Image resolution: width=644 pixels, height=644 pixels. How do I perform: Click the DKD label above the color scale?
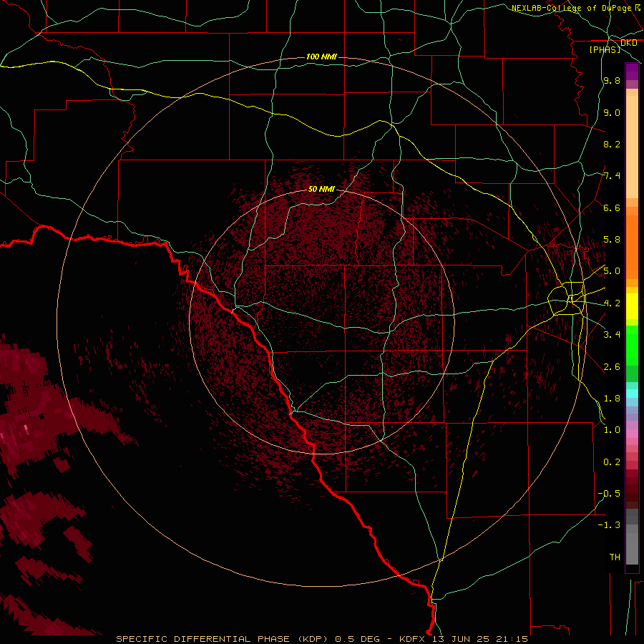(x=628, y=43)
